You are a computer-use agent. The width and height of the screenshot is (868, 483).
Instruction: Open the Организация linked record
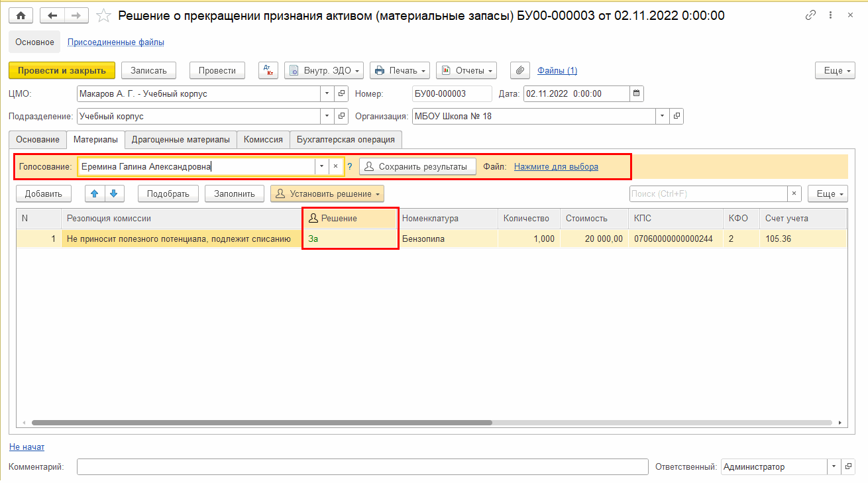click(x=677, y=116)
